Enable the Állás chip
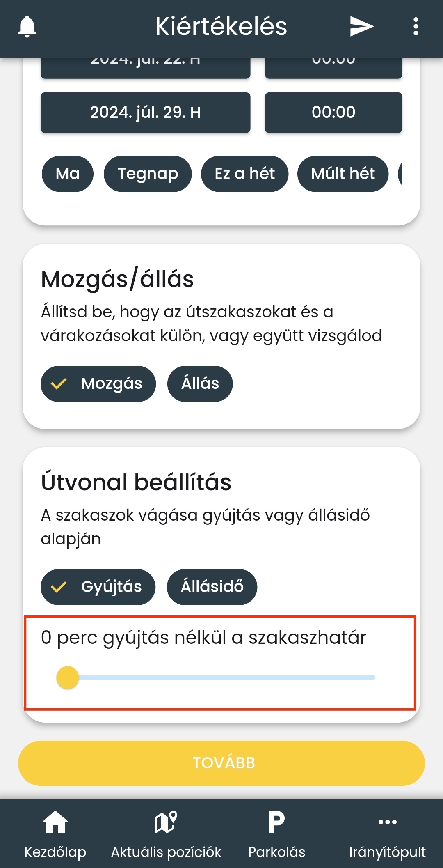Image resolution: width=443 pixels, height=868 pixels. tap(200, 384)
